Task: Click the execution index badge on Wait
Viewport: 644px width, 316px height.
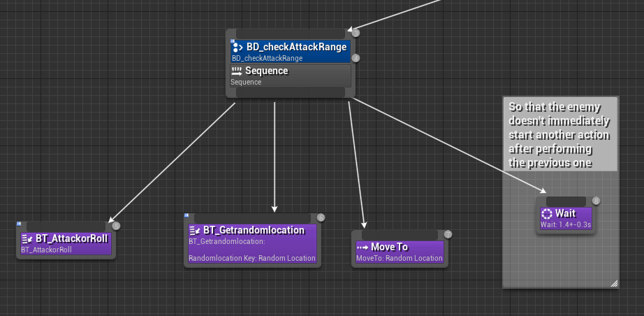Action: [x=596, y=201]
